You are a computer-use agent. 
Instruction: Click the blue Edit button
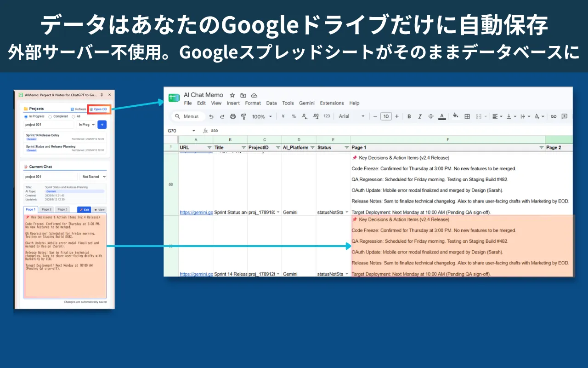point(84,209)
